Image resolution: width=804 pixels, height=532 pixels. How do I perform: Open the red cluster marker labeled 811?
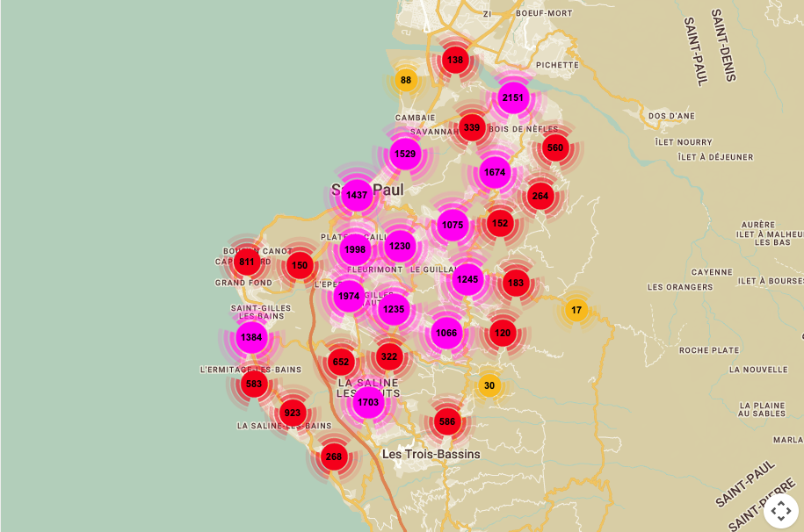pyautogui.click(x=247, y=262)
